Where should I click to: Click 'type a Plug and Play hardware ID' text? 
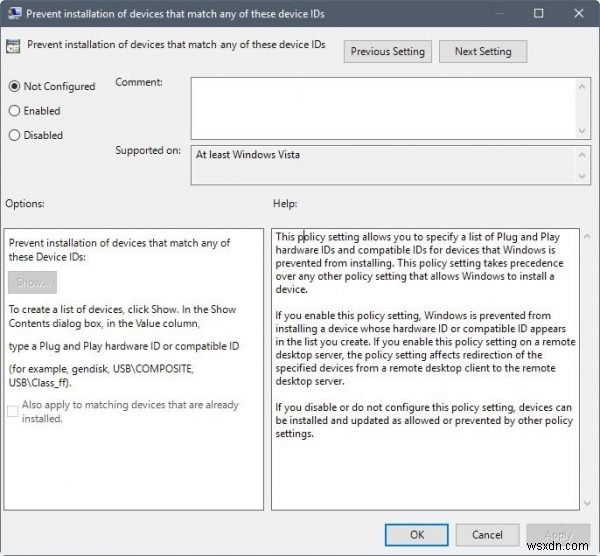click(124, 346)
